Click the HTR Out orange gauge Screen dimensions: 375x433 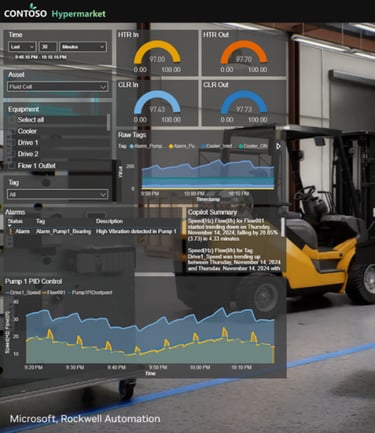(x=244, y=53)
